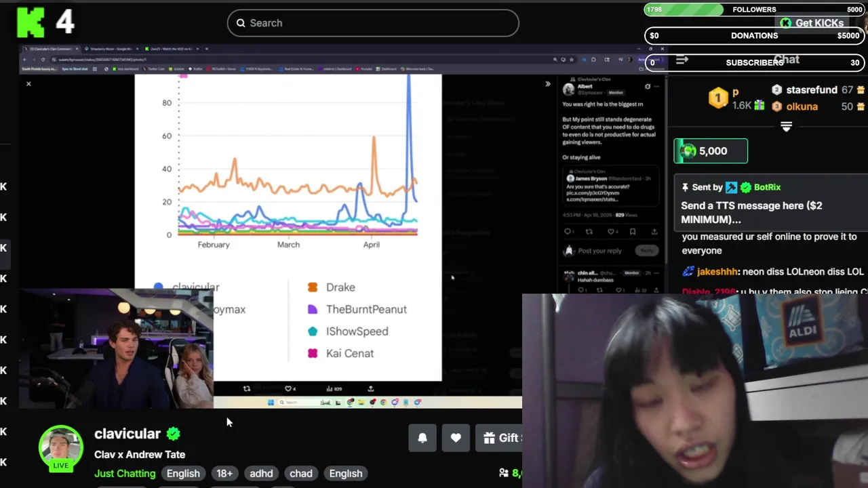The height and width of the screenshot is (488, 868).
Task: Follow the channel with the heart button
Action: (x=456, y=438)
